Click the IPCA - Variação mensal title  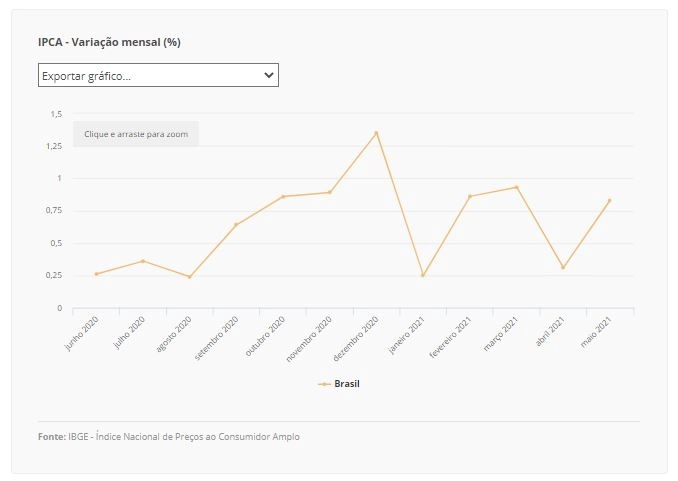tap(109, 42)
